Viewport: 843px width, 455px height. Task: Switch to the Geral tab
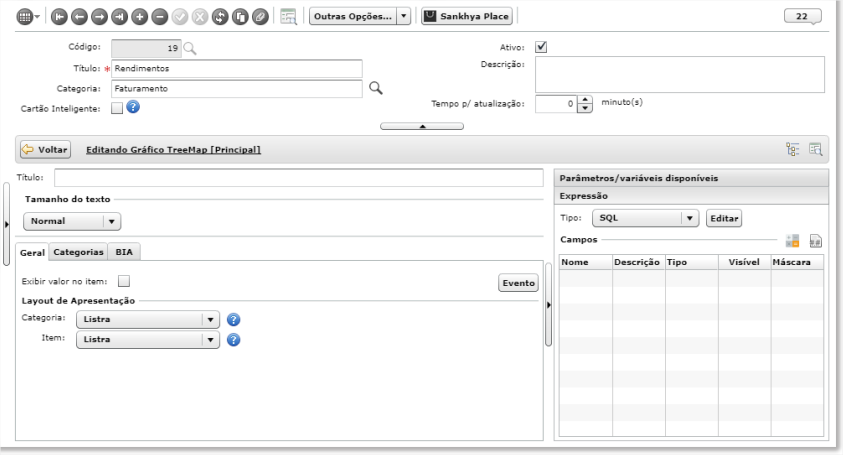pos(32,252)
